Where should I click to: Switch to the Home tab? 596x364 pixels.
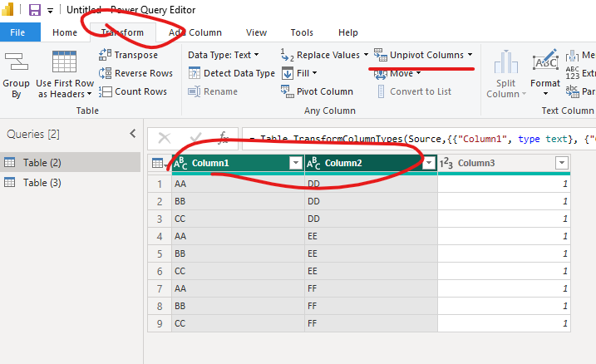pos(65,32)
